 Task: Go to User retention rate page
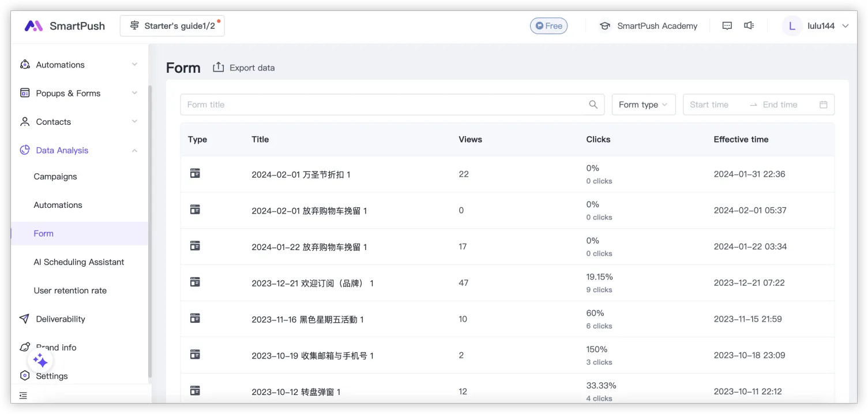tap(70, 290)
